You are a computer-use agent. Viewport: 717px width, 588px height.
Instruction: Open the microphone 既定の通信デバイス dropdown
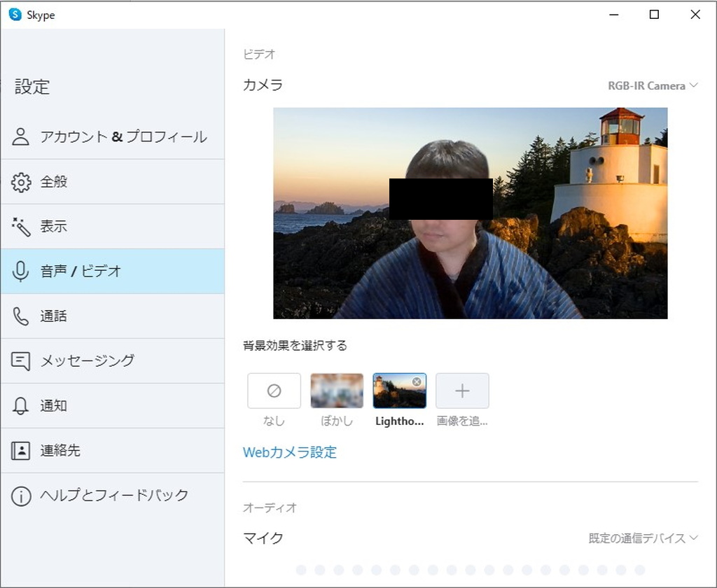pyautogui.click(x=641, y=538)
